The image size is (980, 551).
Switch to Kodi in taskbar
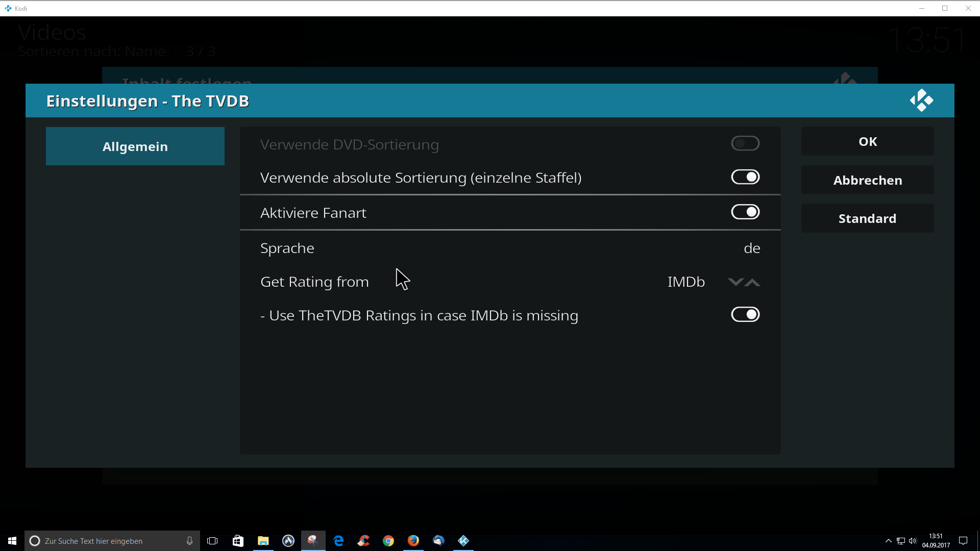[x=463, y=541]
